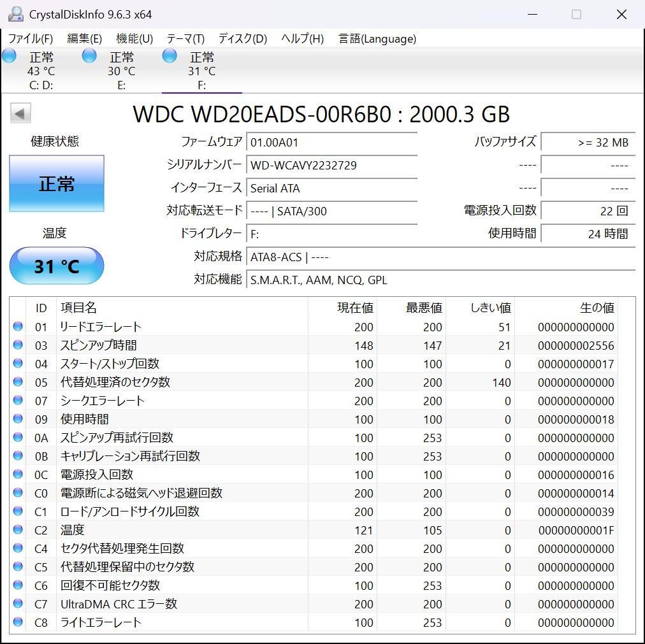Click the 31 °C temperature gauge
Viewport: 645px width, 644px height.
pyautogui.click(x=56, y=266)
